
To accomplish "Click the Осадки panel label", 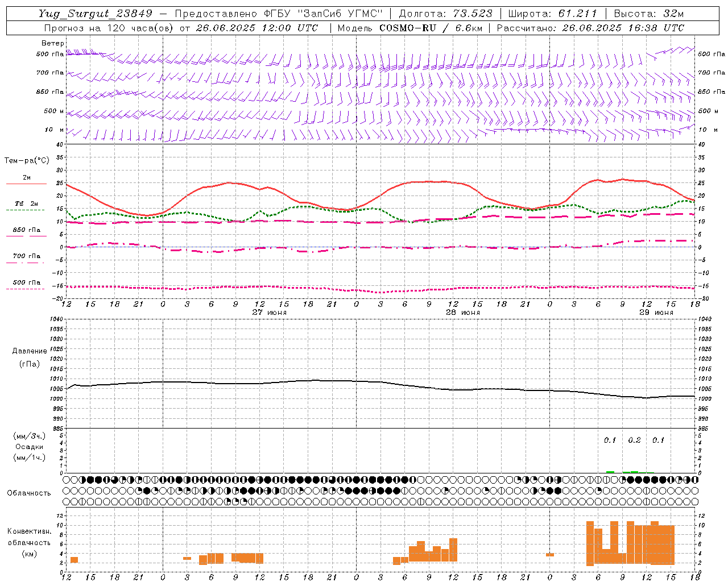I will point(30,447).
